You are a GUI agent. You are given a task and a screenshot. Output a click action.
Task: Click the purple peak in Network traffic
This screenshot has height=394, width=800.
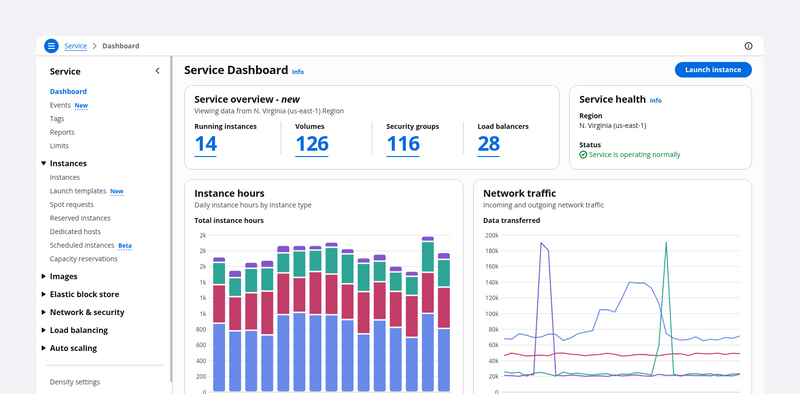[541, 243]
